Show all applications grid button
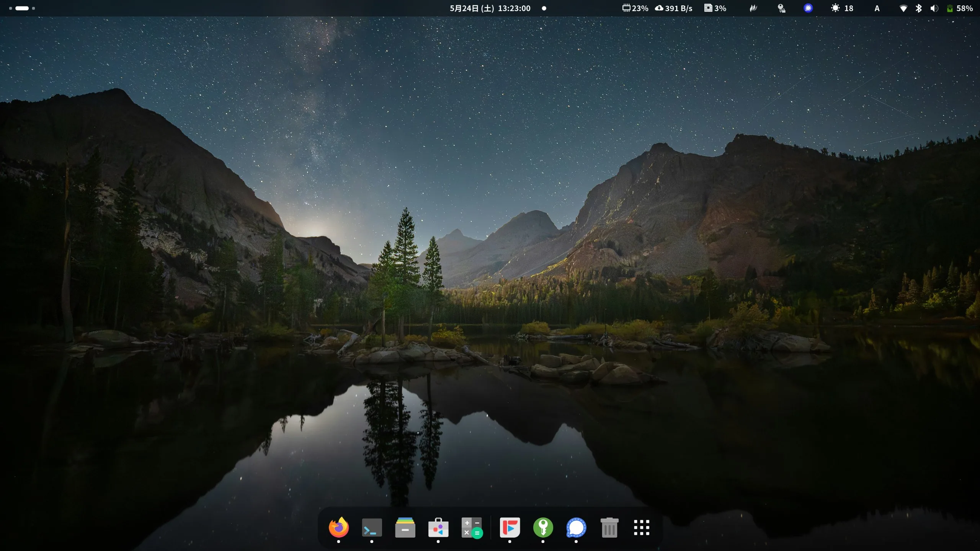Screen dimensions: 980x551 (642, 528)
